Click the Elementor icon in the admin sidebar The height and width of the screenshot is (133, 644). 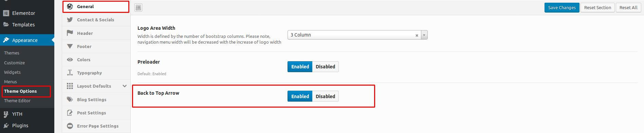(6, 13)
